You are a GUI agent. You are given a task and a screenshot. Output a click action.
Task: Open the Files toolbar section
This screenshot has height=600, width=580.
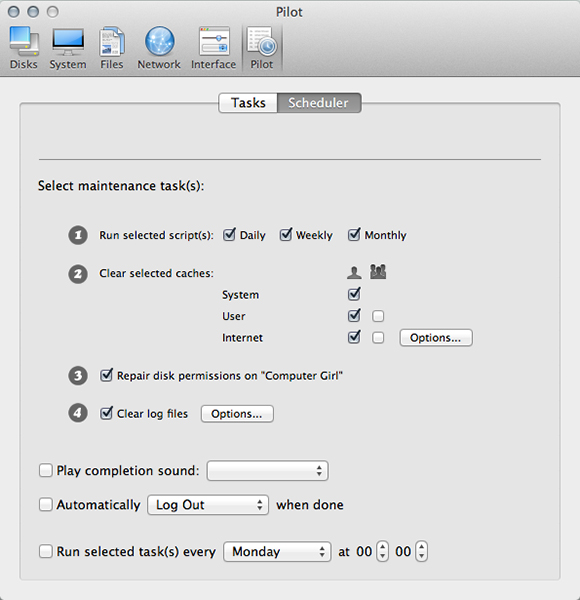[x=112, y=48]
